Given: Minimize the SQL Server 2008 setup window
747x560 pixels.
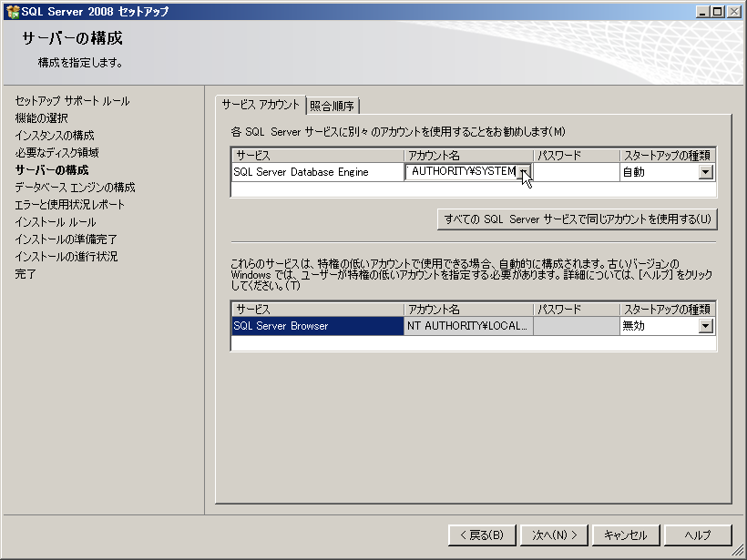Looking at the screenshot, I should (701, 12).
